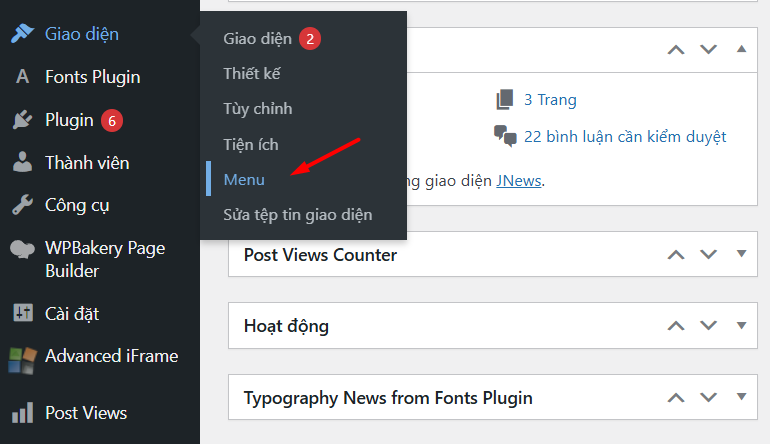Move Hoạt động widget up
This screenshot has width=770, height=444.
[x=676, y=326]
